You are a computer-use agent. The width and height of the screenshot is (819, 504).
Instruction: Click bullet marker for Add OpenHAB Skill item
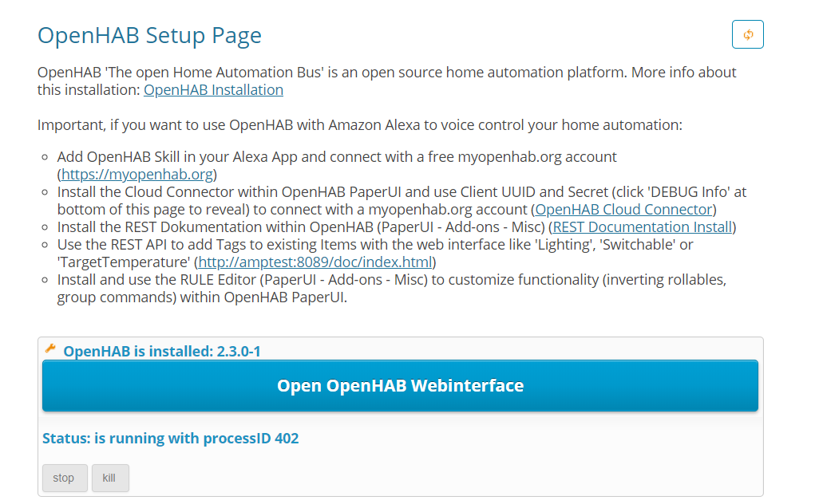coord(45,157)
